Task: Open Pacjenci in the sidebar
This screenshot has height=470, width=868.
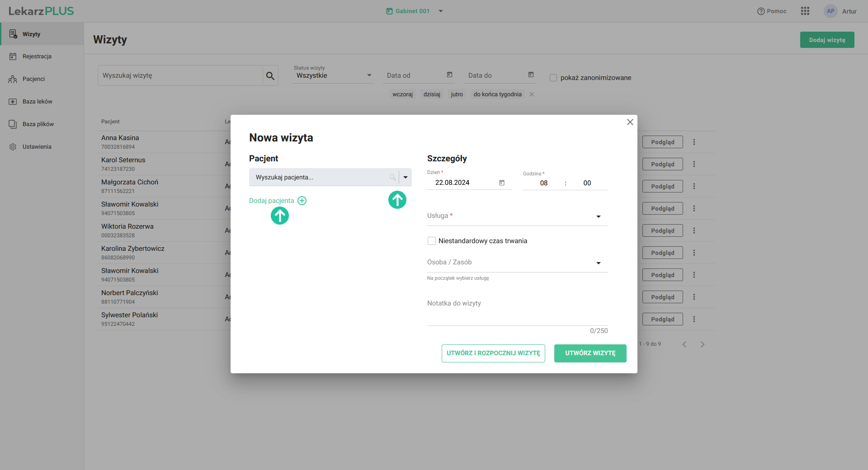Action: point(33,79)
